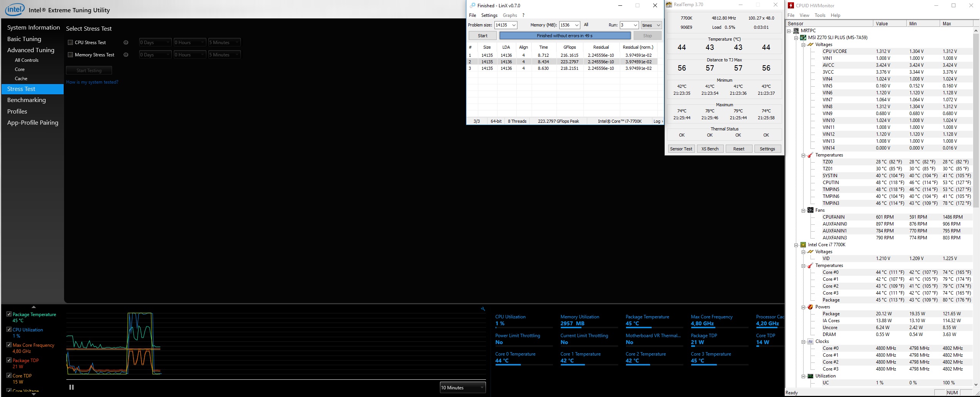This screenshot has height=397, width=980.
Task: Follow the 'How is my system tested?' link
Action: click(x=92, y=82)
